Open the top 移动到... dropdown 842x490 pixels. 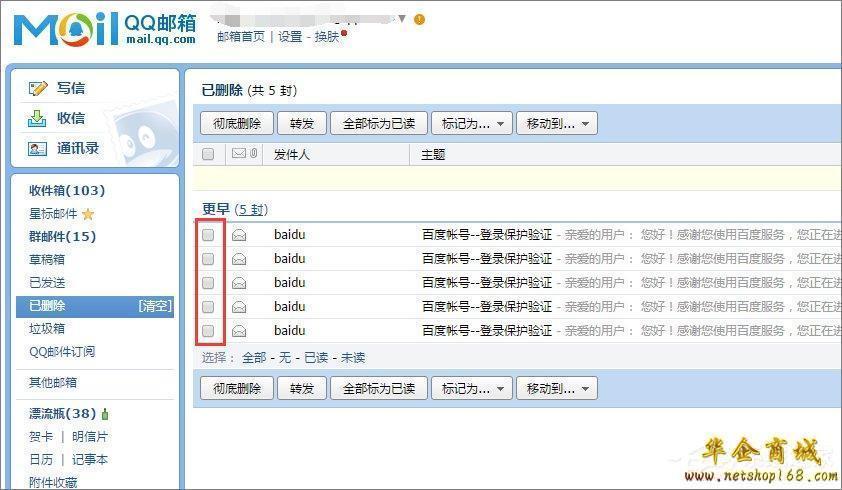[557, 124]
